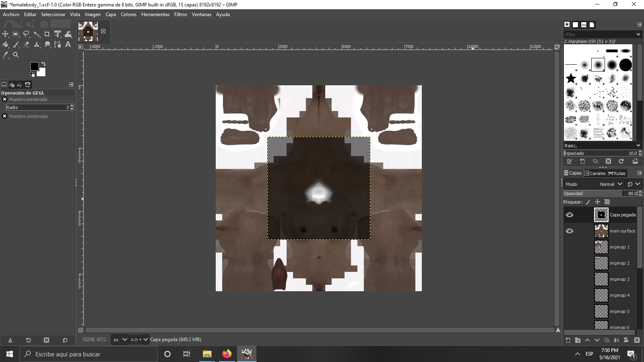The image size is (644, 362).
Task: Expand the Basic brush preset dropdown
Action: (x=638, y=146)
